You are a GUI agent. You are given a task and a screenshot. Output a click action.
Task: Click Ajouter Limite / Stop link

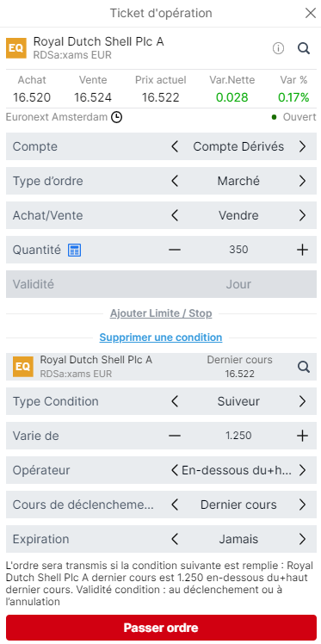[161, 313]
